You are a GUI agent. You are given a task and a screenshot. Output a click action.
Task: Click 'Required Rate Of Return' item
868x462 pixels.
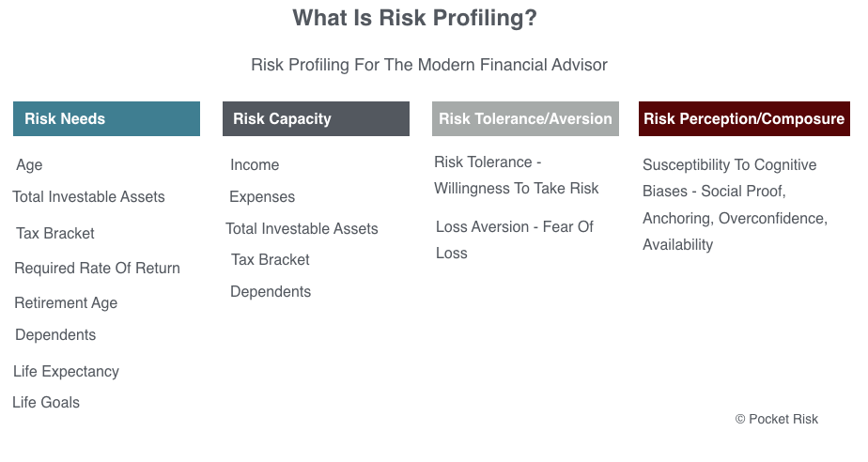tap(97, 268)
